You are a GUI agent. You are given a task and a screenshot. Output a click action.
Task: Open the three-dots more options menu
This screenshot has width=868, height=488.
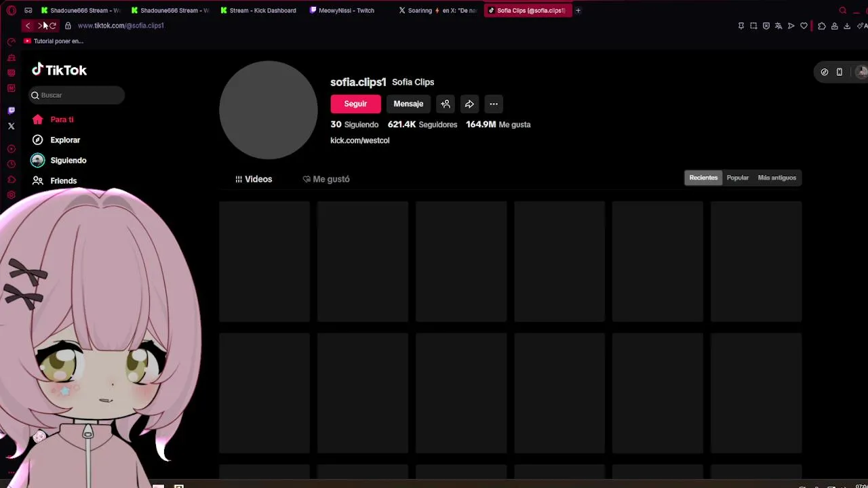click(494, 104)
